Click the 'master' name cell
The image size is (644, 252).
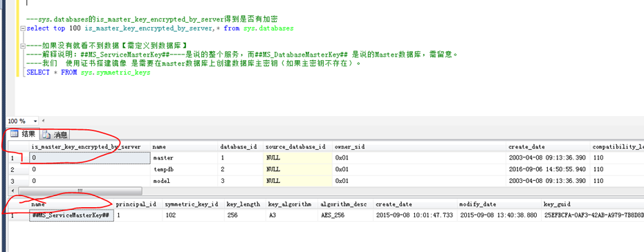[x=185, y=157]
